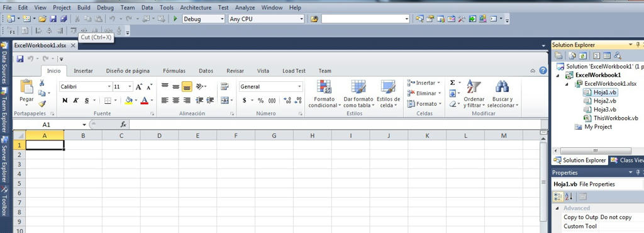Click the Estilos de celda button
644x233 pixels.
point(388,94)
